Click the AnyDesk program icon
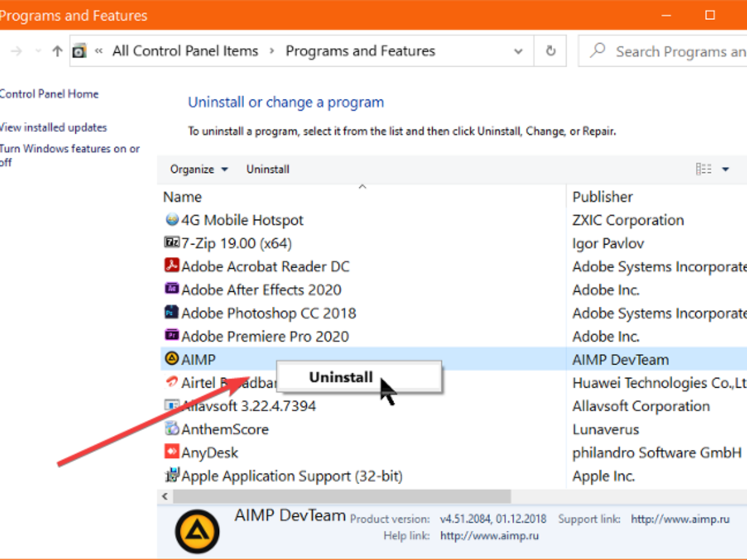Viewport: 747px width, 560px height. pyautogui.click(x=172, y=452)
